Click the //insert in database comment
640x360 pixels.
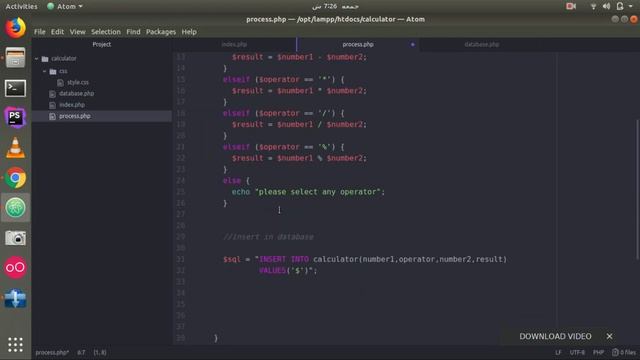[268, 237]
